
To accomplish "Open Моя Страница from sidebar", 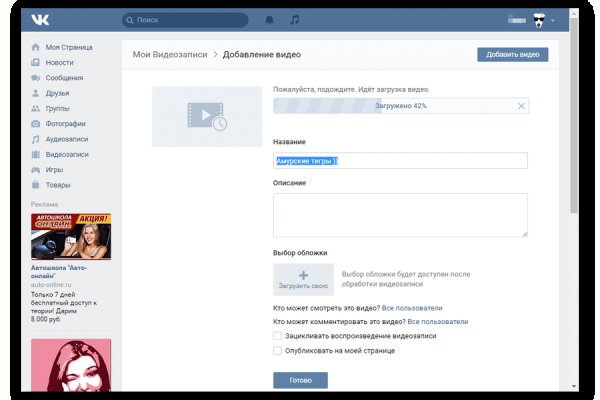I will point(68,47).
